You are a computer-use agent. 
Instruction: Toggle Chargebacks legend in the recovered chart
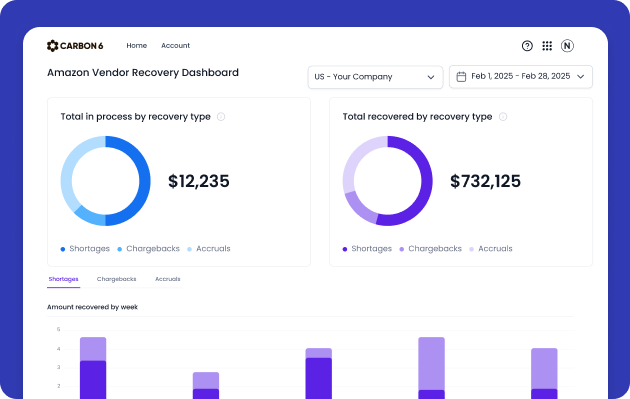[x=430, y=249]
